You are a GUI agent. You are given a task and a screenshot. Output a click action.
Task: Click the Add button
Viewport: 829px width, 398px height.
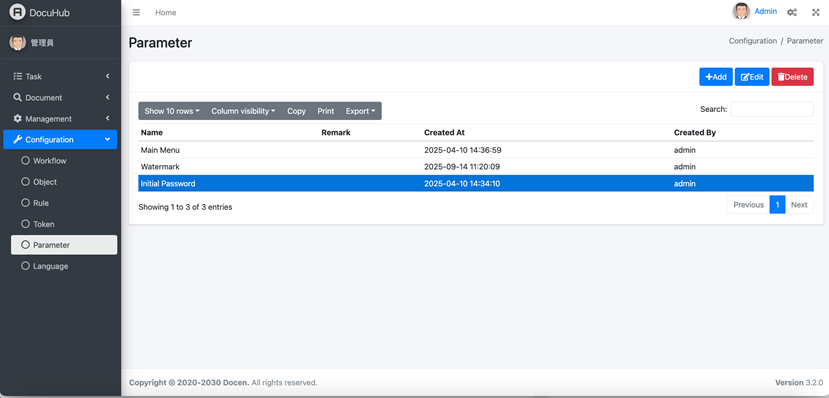(716, 77)
